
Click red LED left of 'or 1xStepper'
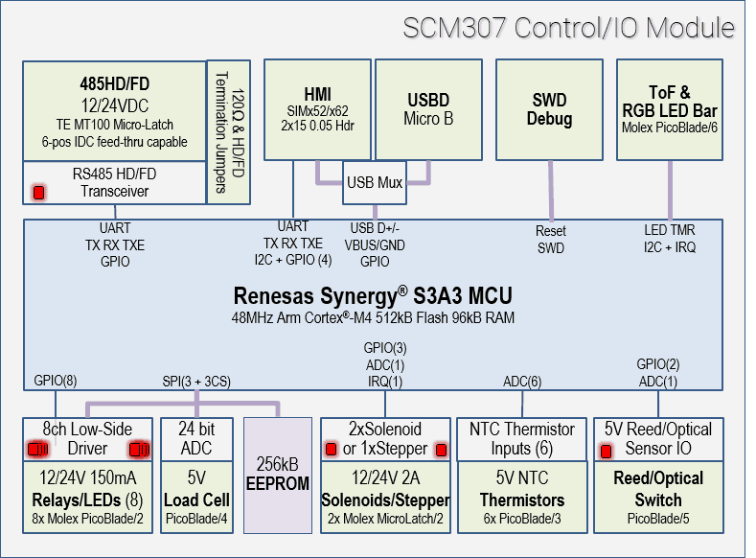tap(331, 450)
